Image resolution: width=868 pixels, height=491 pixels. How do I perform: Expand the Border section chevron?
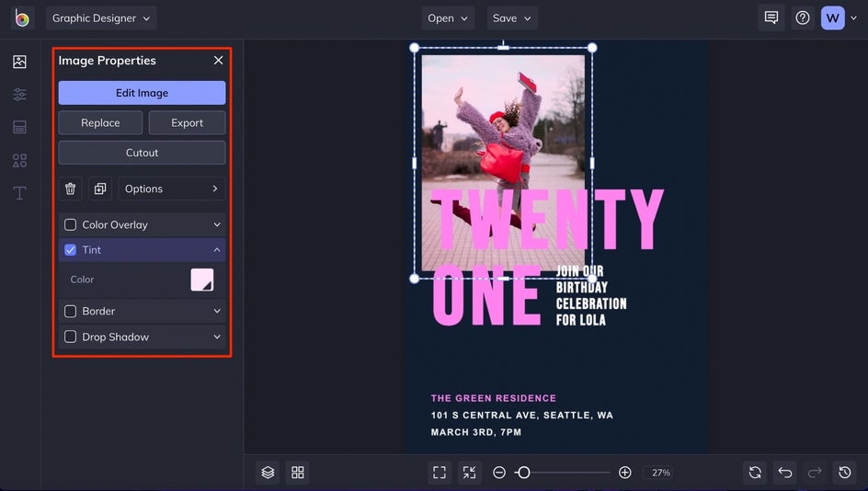pyautogui.click(x=217, y=311)
